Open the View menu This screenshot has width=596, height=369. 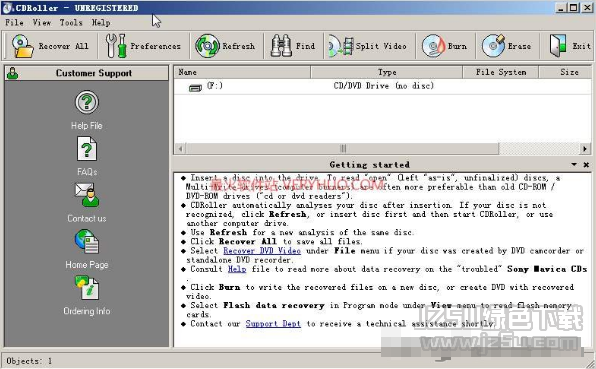coord(42,22)
